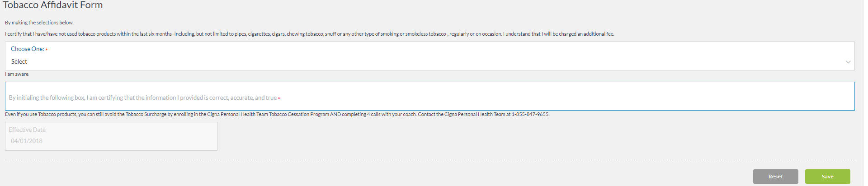Viewport: 868px width, 186px height.
Task: Click the "By initialing the following box" placeholder
Action: click(142, 98)
